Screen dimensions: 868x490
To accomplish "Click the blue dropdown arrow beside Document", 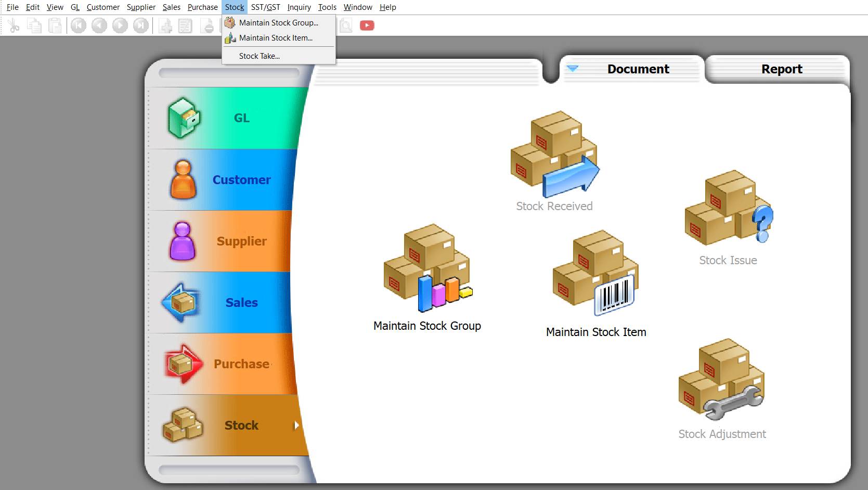I will (572, 69).
